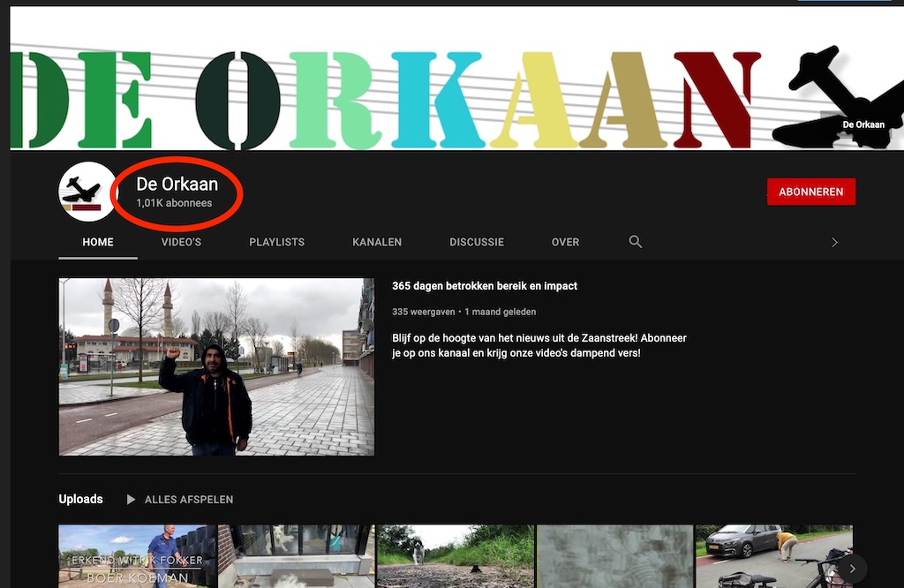Open the OVER tab
Viewport: 904px width, 588px height.
click(565, 242)
